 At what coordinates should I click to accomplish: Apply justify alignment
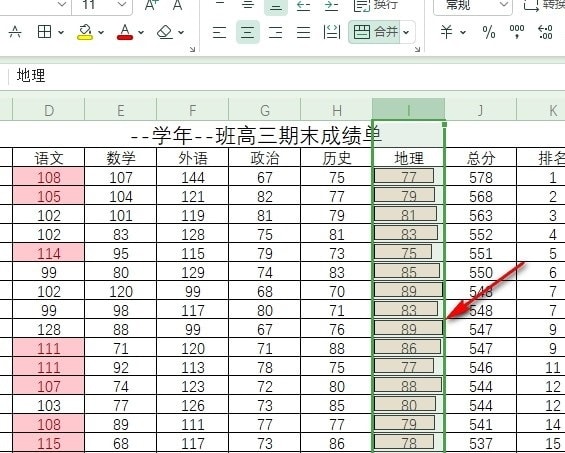[303, 32]
